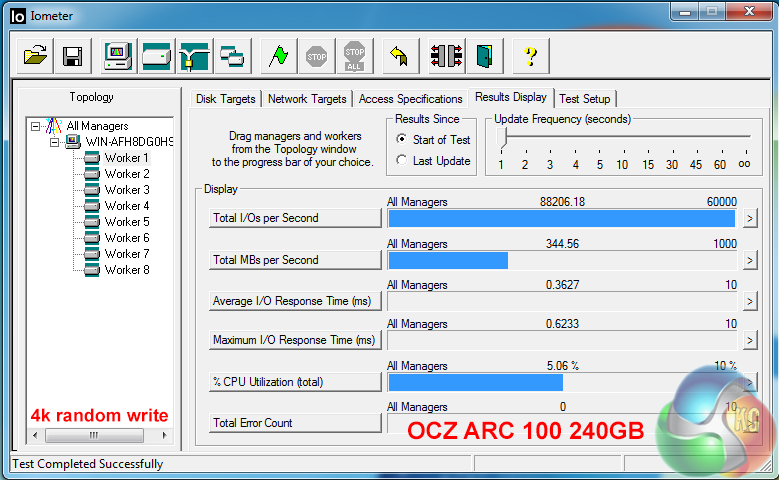Click the Iometer title bar logo
The width and height of the screenshot is (779, 480).
pyautogui.click(x=17, y=16)
